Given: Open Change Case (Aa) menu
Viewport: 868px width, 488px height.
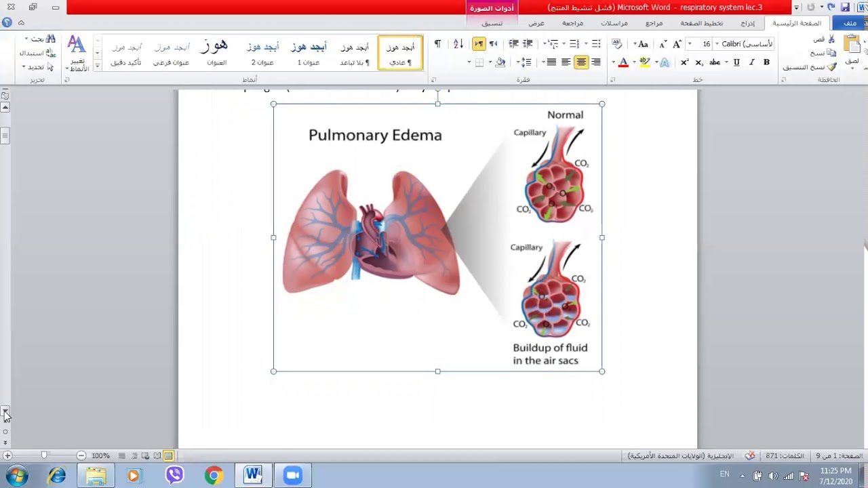Looking at the screenshot, I should [x=642, y=44].
